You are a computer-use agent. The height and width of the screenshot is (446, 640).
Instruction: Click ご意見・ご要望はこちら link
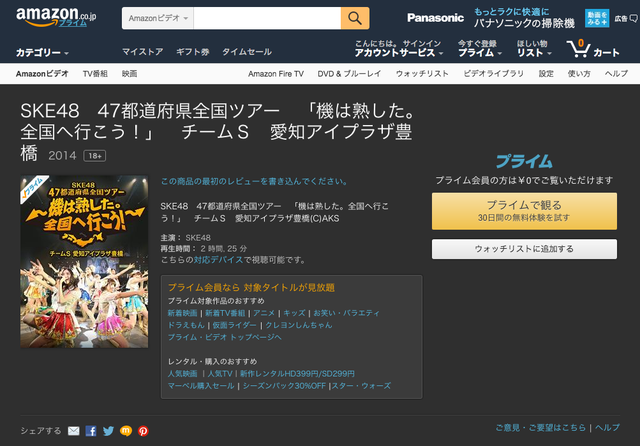tap(540, 428)
